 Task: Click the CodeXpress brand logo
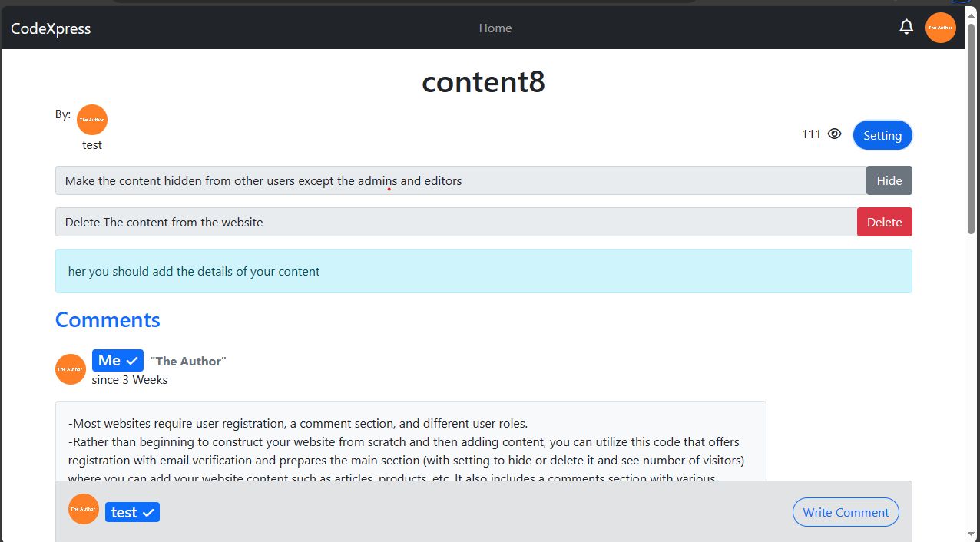click(51, 28)
